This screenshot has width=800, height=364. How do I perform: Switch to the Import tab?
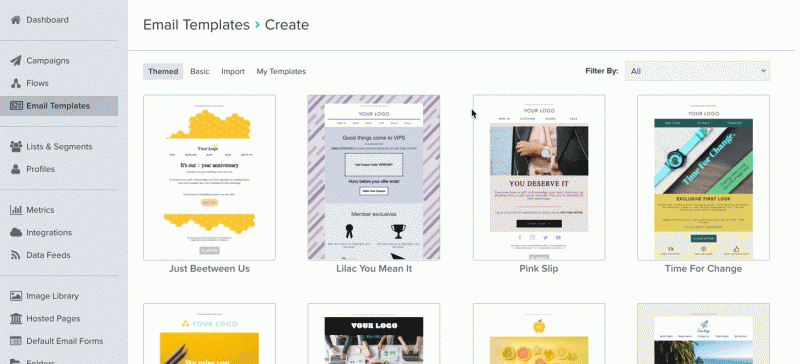click(233, 71)
